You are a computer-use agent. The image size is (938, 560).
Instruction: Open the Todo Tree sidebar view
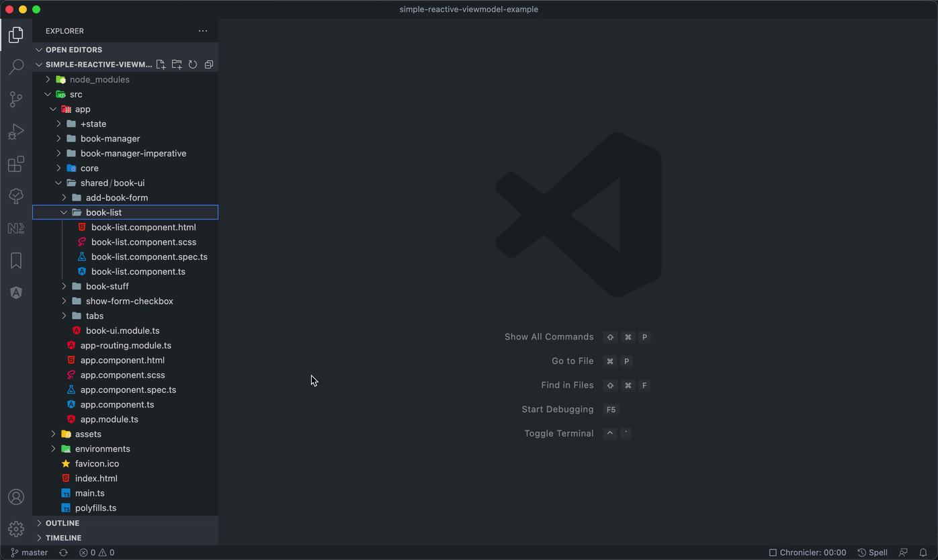click(x=15, y=196)
